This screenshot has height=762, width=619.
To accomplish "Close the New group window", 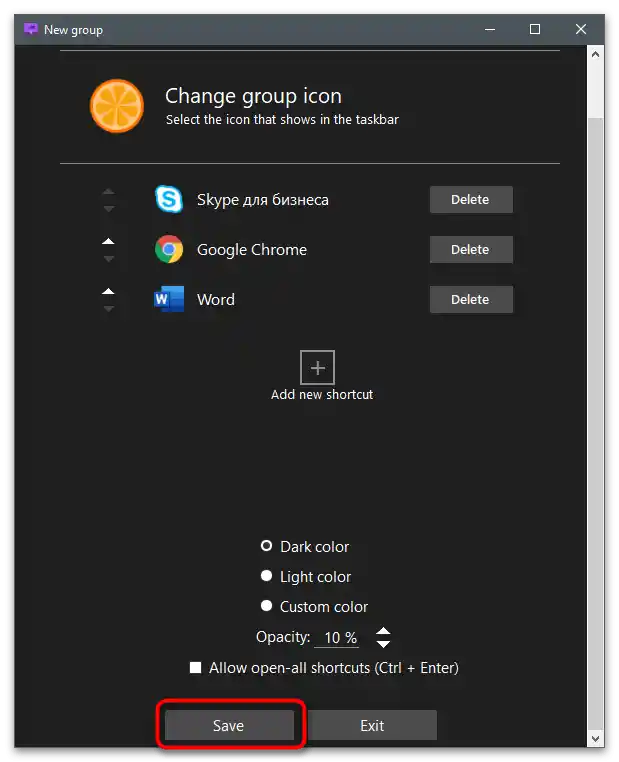I will coord(581,29).
